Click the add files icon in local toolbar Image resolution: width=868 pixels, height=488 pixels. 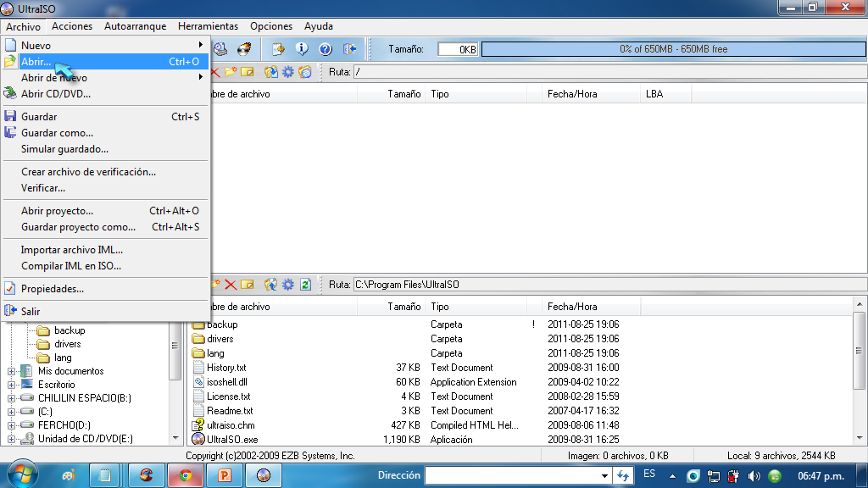pos(270,285)
